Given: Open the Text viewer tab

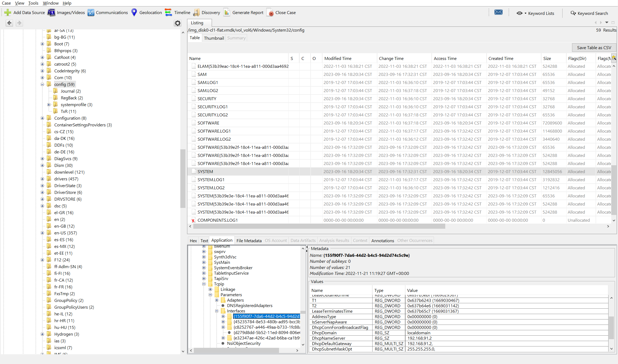Looking at the screenshot, I should [204, 241].
